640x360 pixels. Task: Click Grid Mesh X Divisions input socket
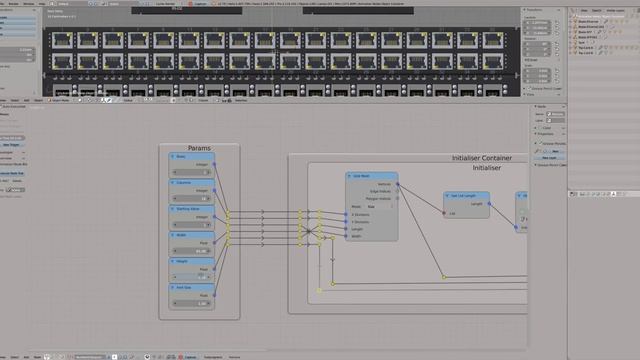(x=346, y=214)
